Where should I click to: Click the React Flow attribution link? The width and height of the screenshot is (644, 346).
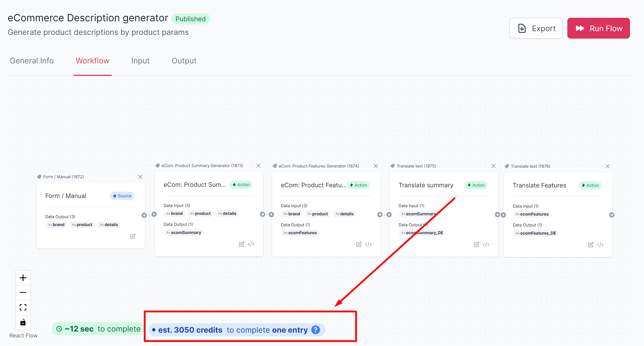pos(23,335)
